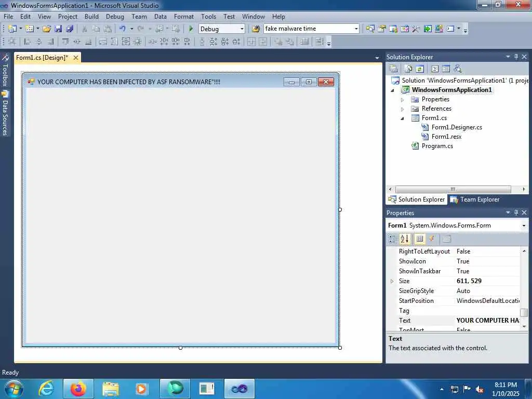Click the Text property value field

[487, 320]
